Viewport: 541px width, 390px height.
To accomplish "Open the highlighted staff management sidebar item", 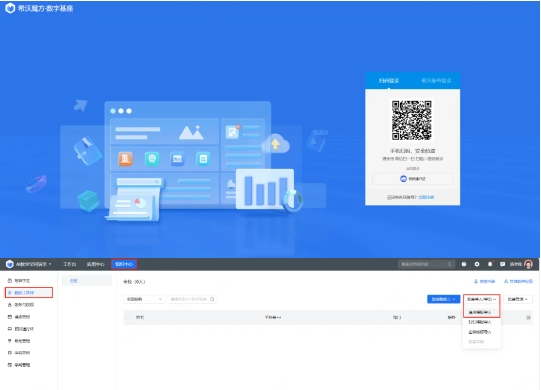I will (x=29, y=293).
